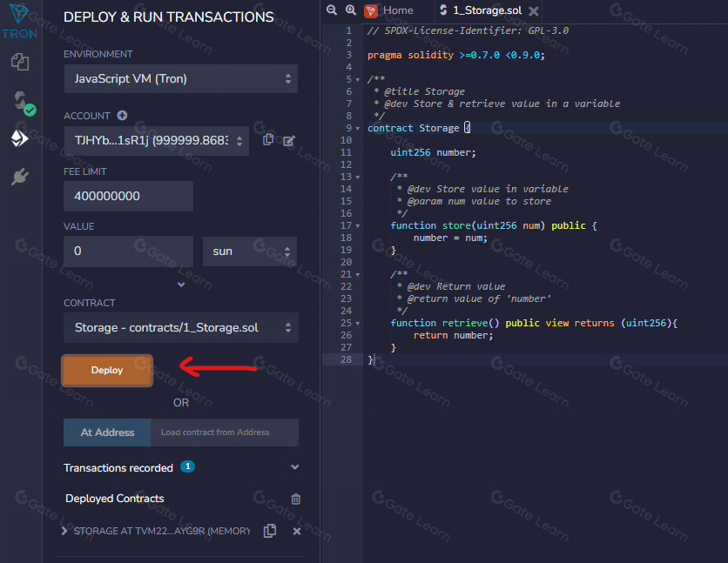Click the Fee Limit input field
The height and width of the screenshot is (563, 728).
(x=128, y=196)
